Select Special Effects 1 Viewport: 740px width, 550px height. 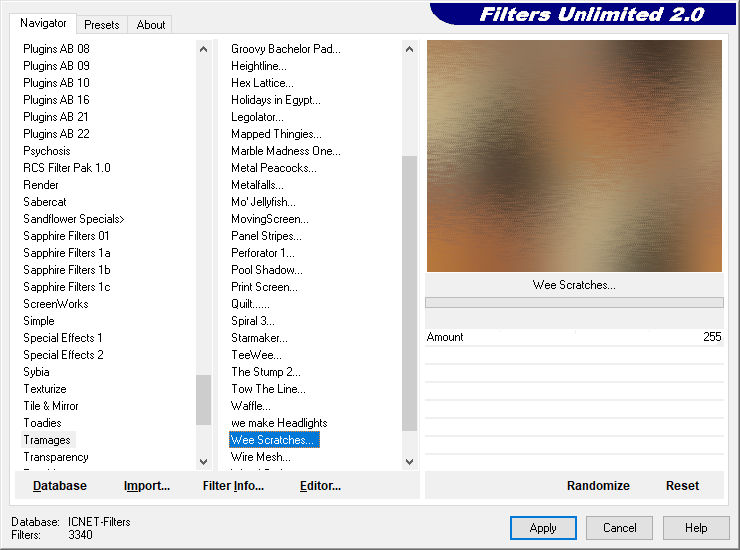(x=63, y=338)
